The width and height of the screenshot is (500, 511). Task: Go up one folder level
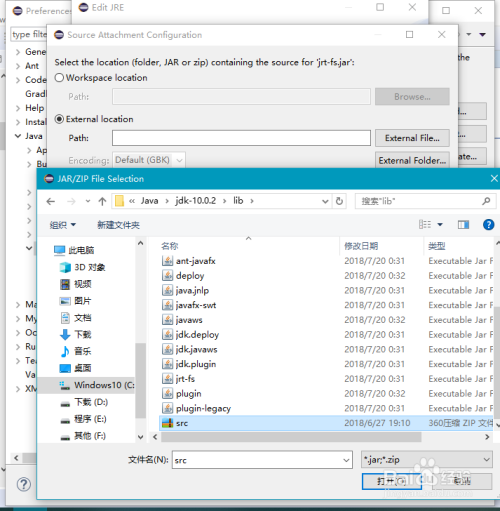coord(102,201)
